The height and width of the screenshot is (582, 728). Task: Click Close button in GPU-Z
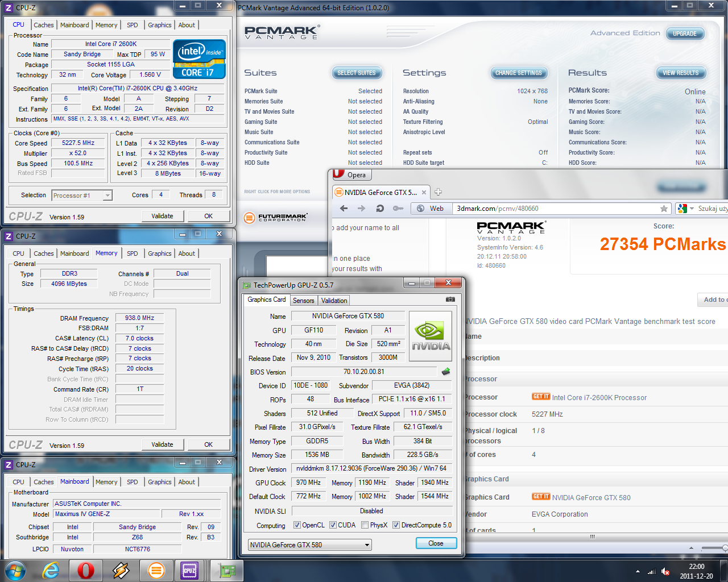coord(436,543)
